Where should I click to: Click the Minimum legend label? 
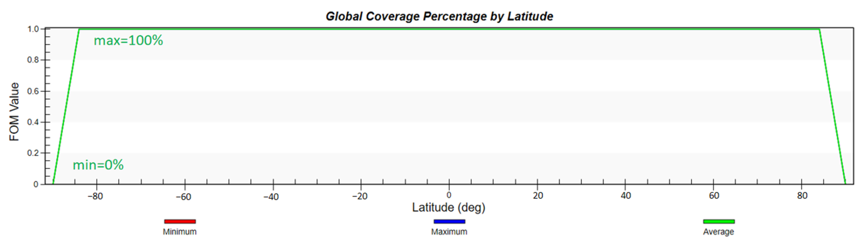click(x=180, y=232)
